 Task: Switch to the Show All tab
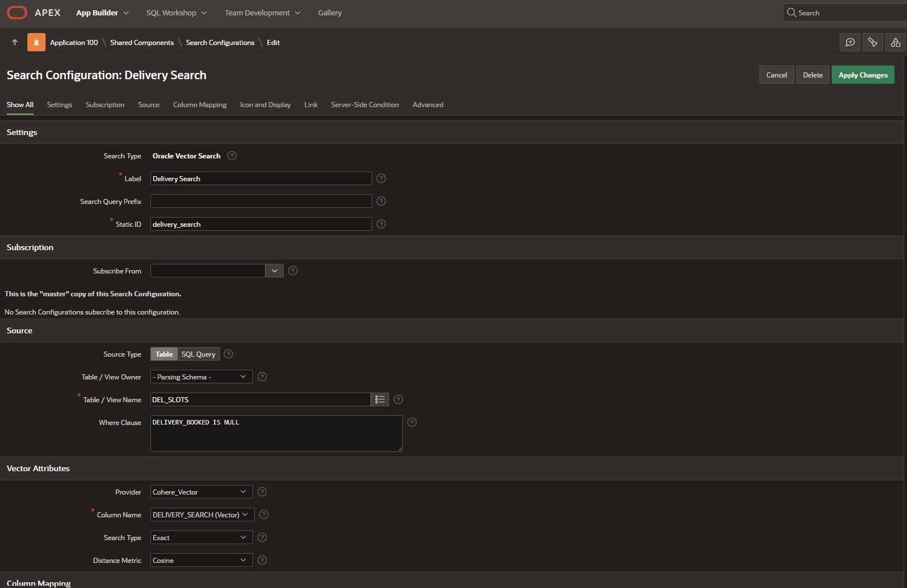[20, 105]
